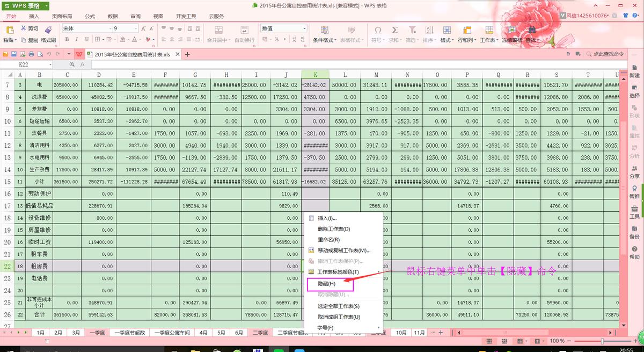The width and height of the screenshot is (644, 352).
Task: Click the 冻结窗格 freeze panes icon
Action: [513, 32]
